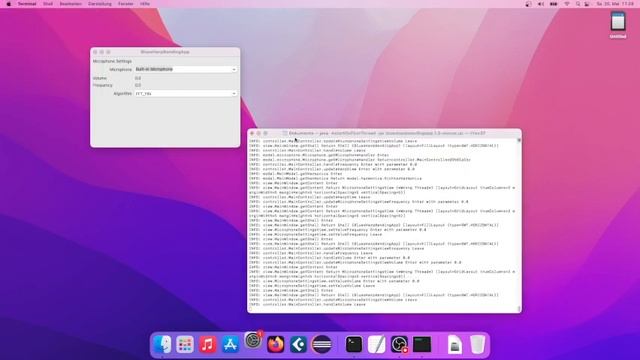
Task: Open the Untitled drive on desktop
Action: pyautogui.click(x=618, y=25)
